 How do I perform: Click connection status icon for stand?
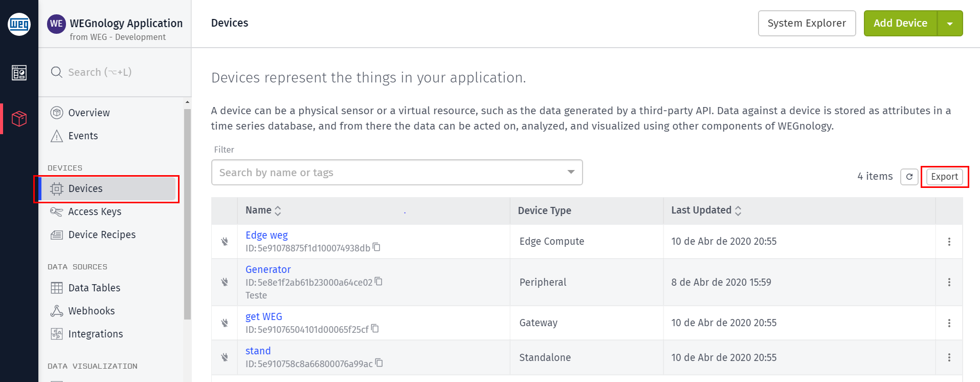[x=225, y=357]
